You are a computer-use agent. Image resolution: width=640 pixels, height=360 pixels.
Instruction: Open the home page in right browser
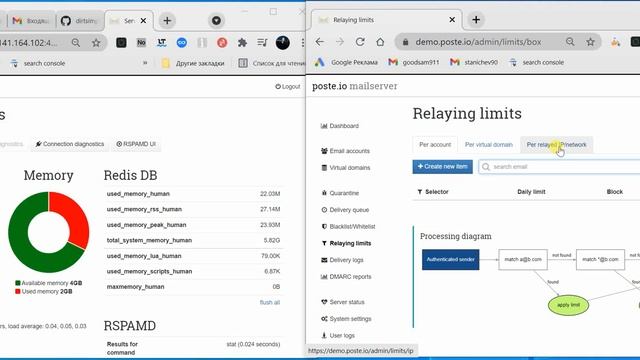click(380, 42)
